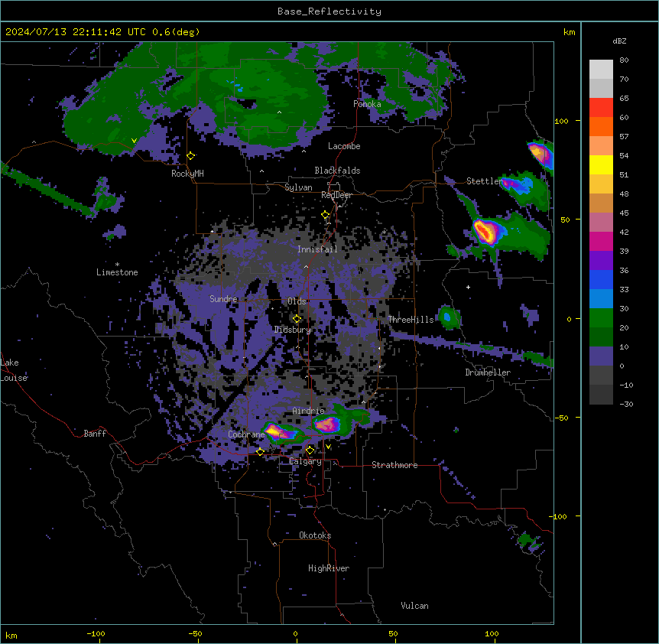Click the Strathmore label

tap(394, 465)
